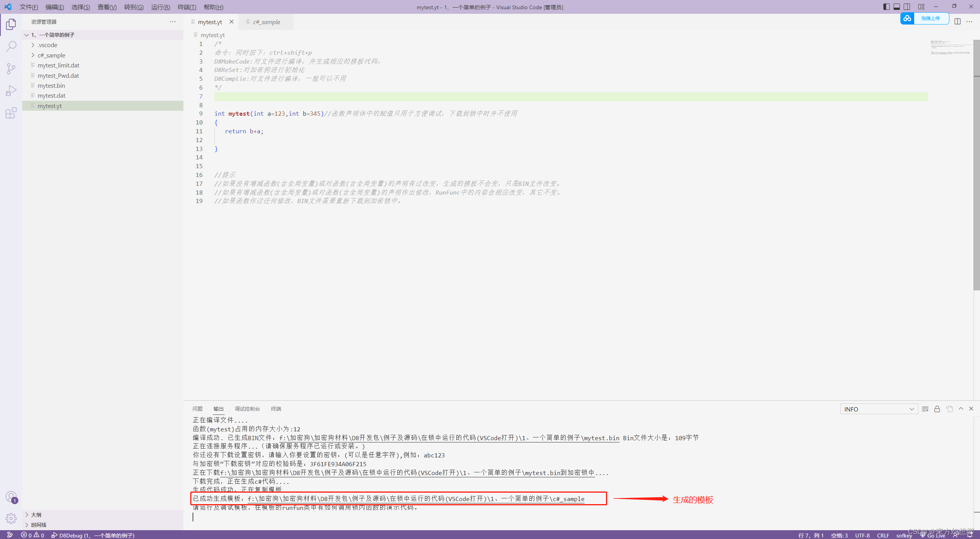Switch to the 调试控制台 panel tab
Image resolution: width=980 pixels, height=539 pixels.
coord(247,409)
